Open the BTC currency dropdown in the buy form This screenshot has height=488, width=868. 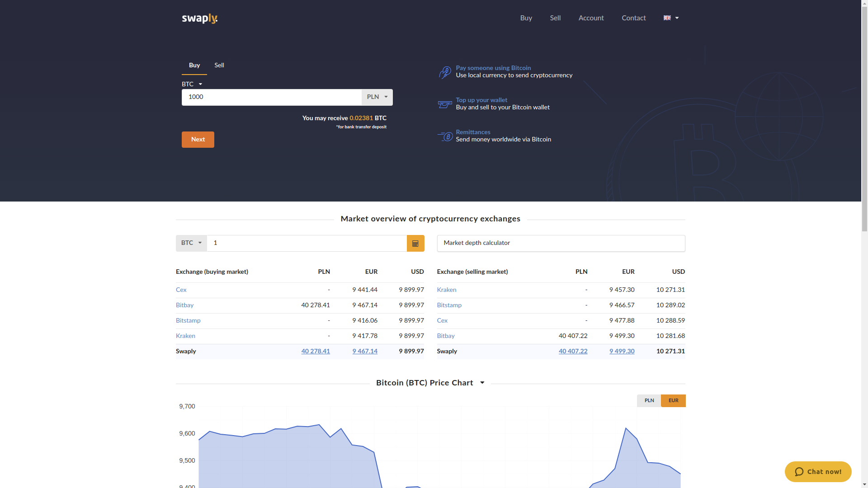click(x=192, y=84)
